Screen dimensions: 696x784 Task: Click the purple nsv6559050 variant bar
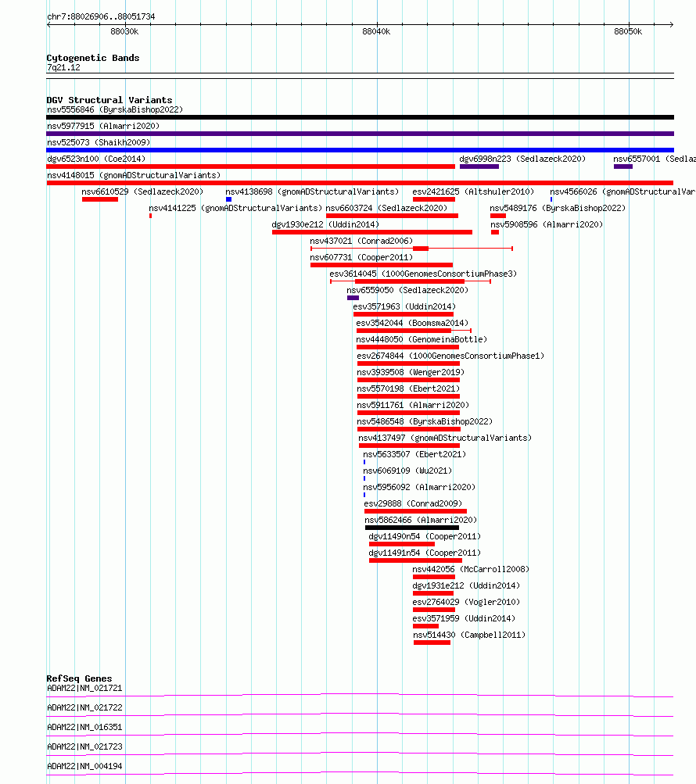pos(353,298)
